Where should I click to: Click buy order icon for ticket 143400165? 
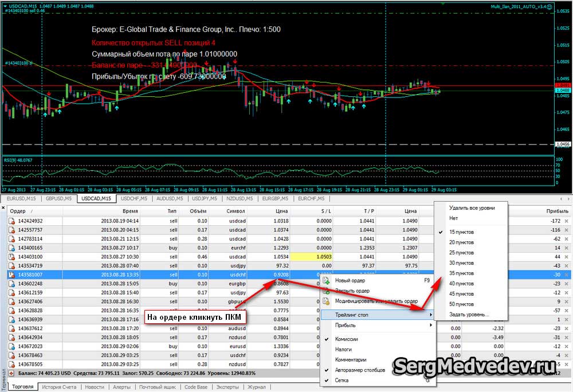[x=11, y=248]
